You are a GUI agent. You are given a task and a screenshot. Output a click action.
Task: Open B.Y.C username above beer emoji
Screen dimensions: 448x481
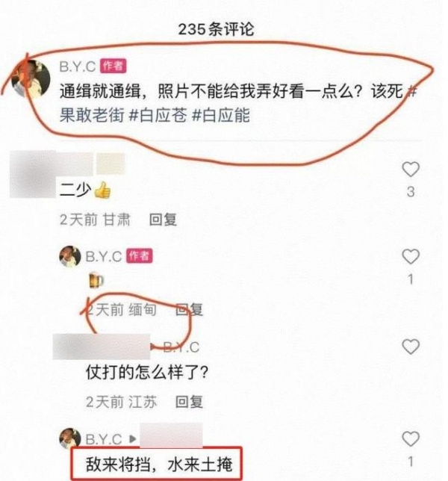[x=104, y=256]
